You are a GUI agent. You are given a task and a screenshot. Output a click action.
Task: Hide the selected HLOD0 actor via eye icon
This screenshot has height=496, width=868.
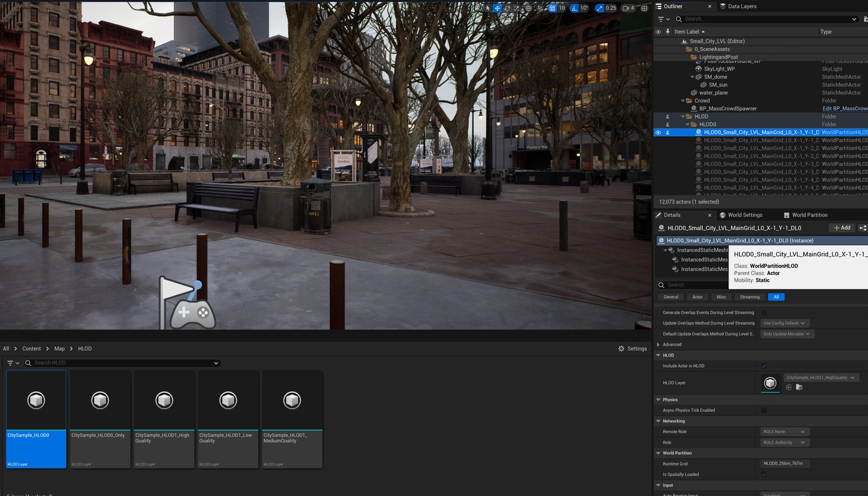(658, 132)
